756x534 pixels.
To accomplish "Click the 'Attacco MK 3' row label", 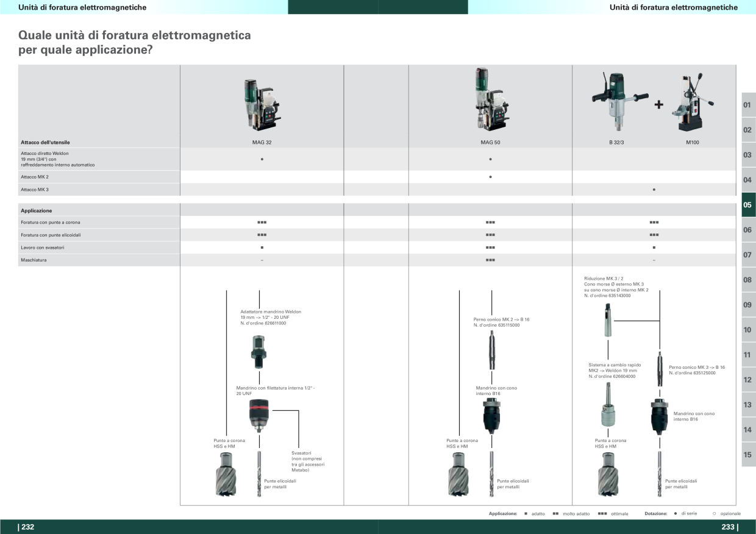I will pyautogui.click(x=35, y=190).
